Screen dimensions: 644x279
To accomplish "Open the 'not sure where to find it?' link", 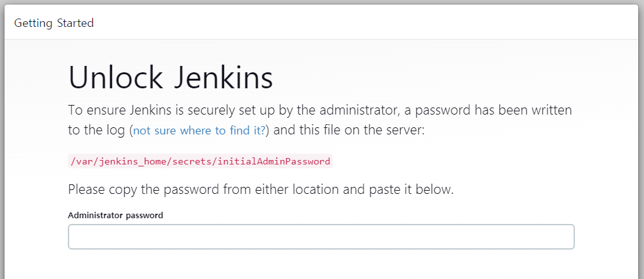I will pyautogui.click(x=199, y=131).
